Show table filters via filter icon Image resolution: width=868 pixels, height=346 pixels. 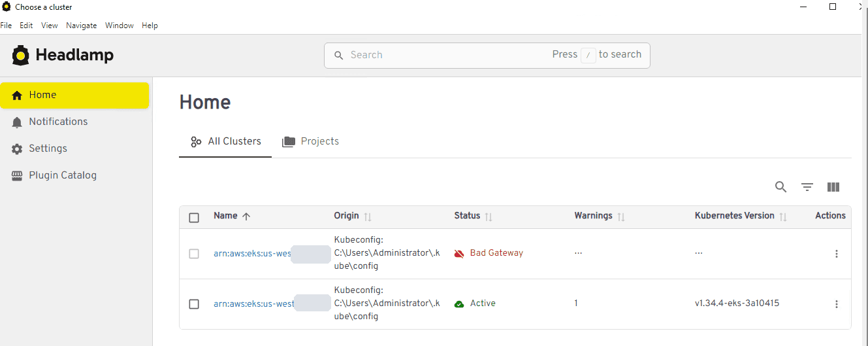807,187
